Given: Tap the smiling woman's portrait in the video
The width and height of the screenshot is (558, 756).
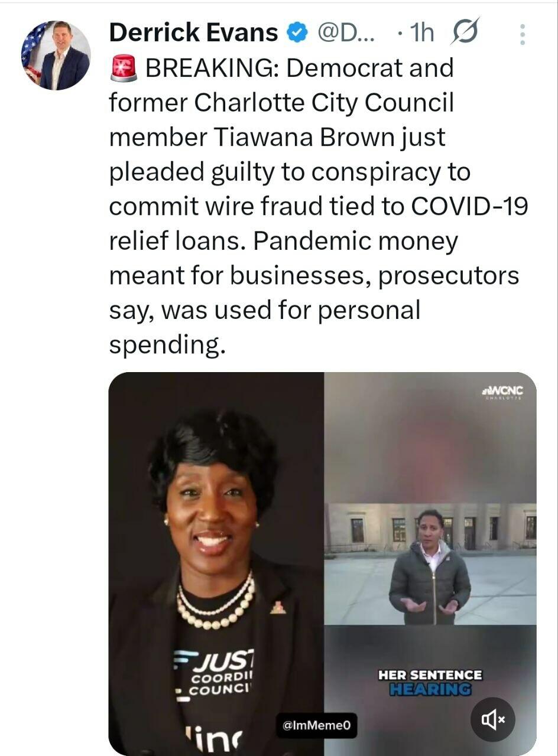Looking at the screenshot, I should click(x=216, y=564).
